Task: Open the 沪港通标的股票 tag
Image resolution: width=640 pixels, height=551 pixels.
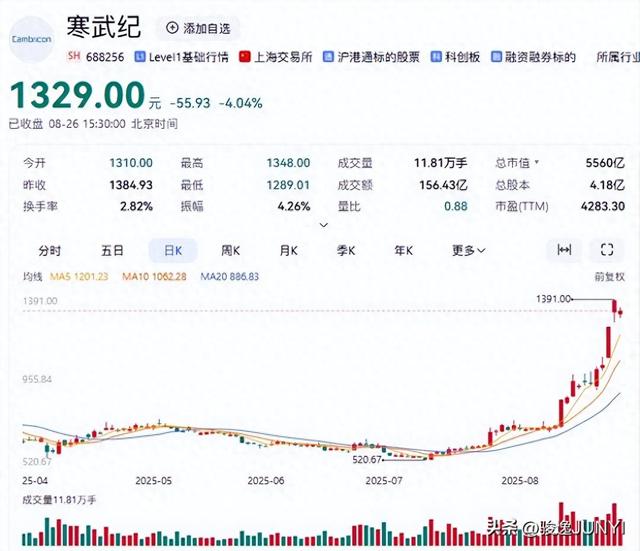Action: pos(371,57)
